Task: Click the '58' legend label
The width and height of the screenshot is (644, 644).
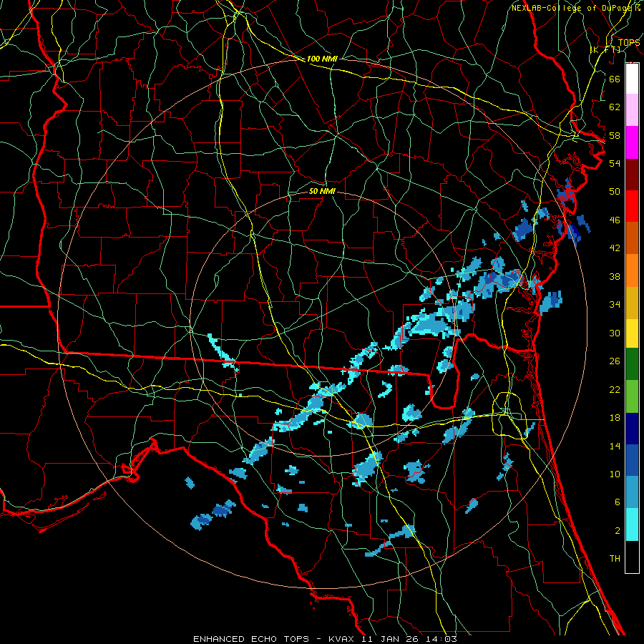Action: 615,135
